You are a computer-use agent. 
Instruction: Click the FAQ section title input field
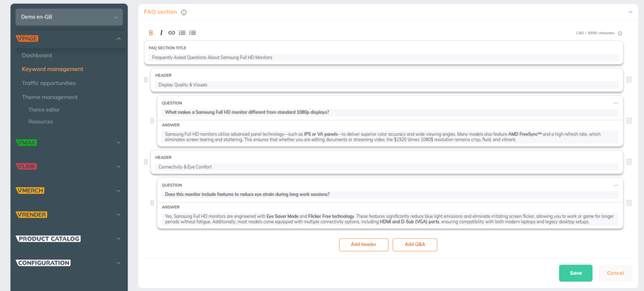(x=384, y=57)
